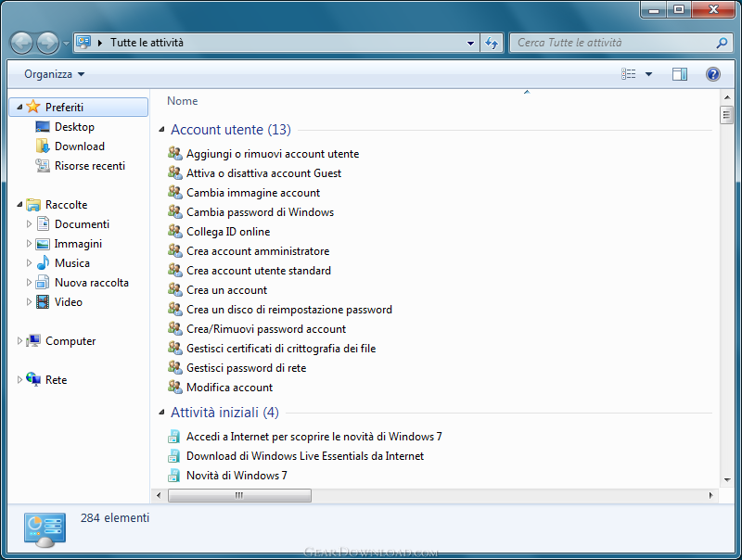Click the vertical scrollbar up arrow
This screenshot has width=742, height=560.
click(727, 97)
